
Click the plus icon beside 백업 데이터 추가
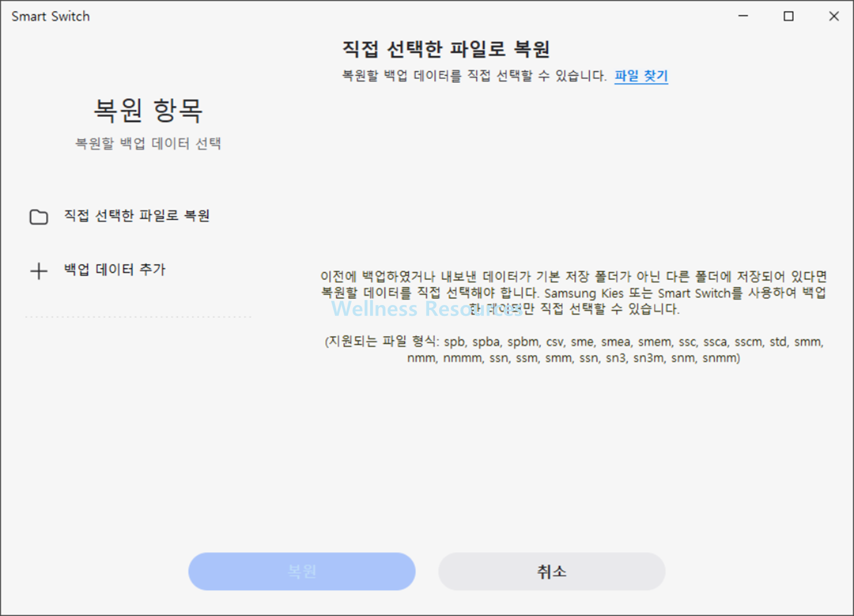click(38, 270)
